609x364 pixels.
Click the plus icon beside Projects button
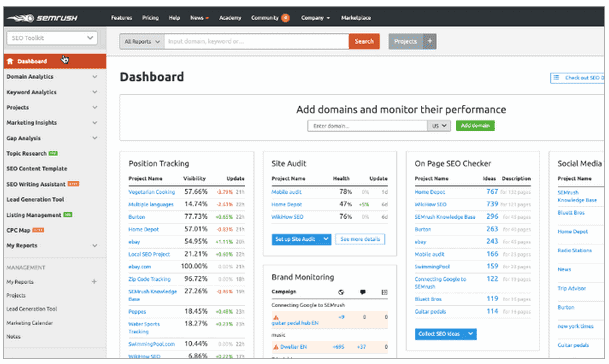pos(430,41)
